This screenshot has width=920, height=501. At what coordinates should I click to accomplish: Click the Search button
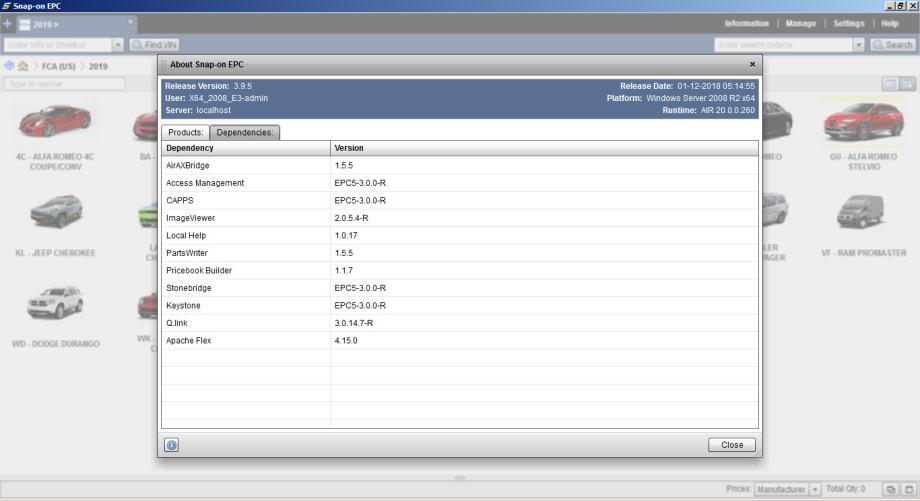(x=892, y=45)
